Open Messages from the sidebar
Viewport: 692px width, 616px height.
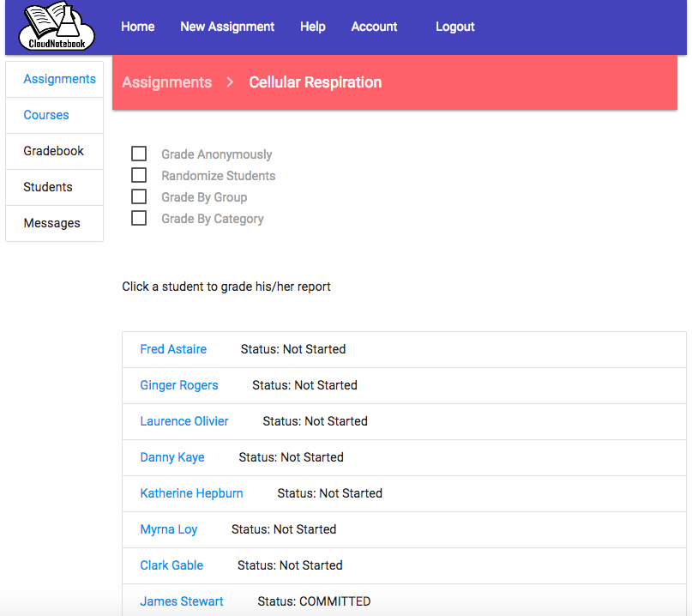pyautogui.click(x=51, y=223)
